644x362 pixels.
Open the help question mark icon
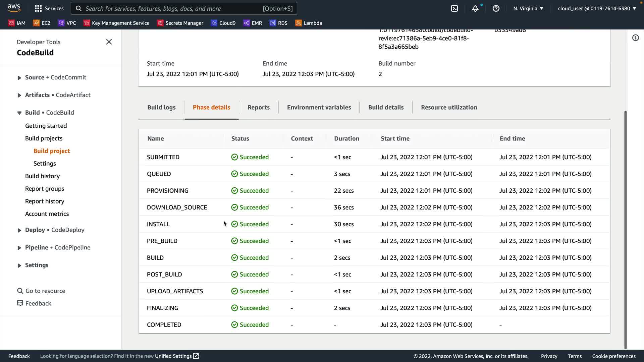click(x=496, y=8)
